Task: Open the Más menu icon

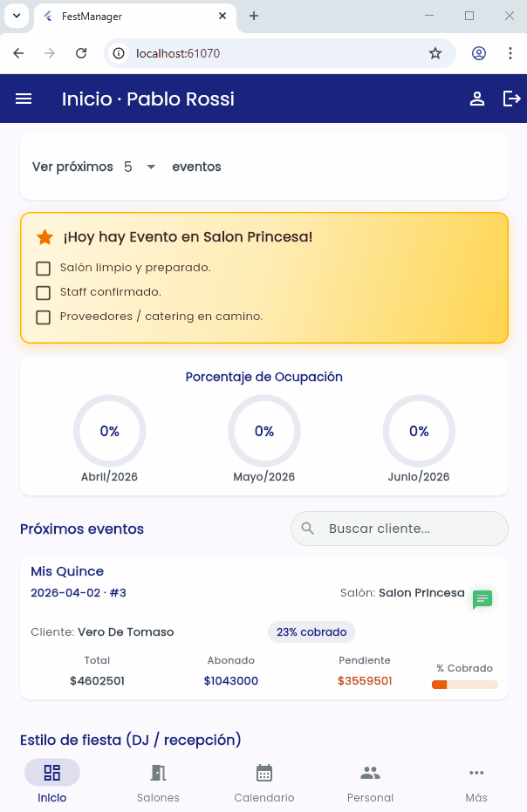Action: pyautogui.click(x=476, y=773)
